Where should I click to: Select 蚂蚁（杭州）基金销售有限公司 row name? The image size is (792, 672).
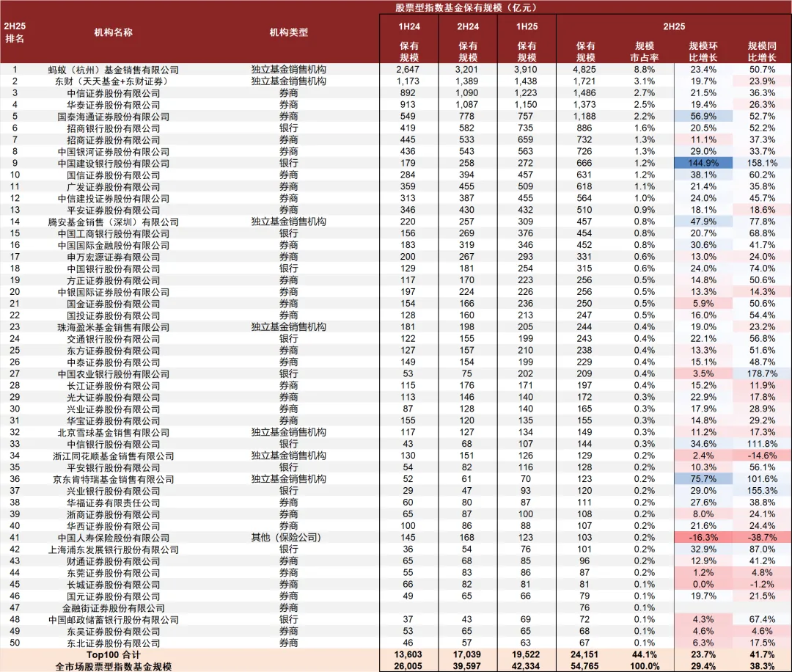(x=113, y=70)
